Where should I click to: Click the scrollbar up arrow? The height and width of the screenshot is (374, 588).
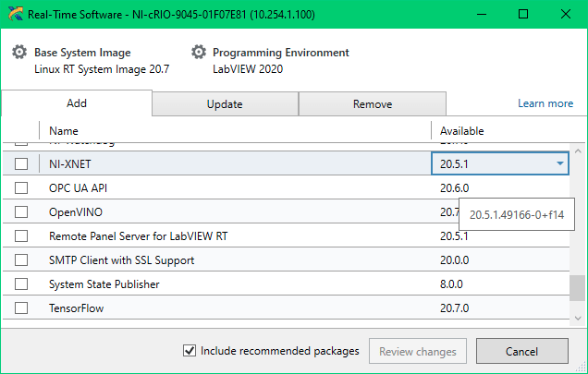click(578, 151)
